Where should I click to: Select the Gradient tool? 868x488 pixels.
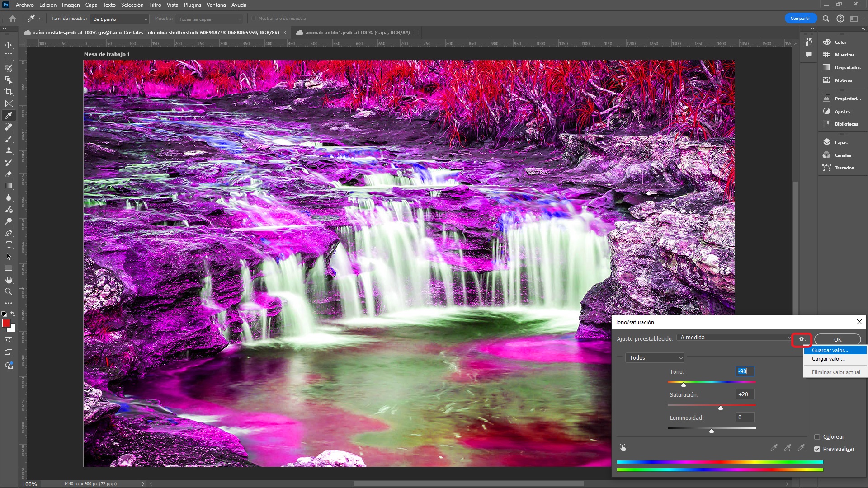(x=9, y=186)
